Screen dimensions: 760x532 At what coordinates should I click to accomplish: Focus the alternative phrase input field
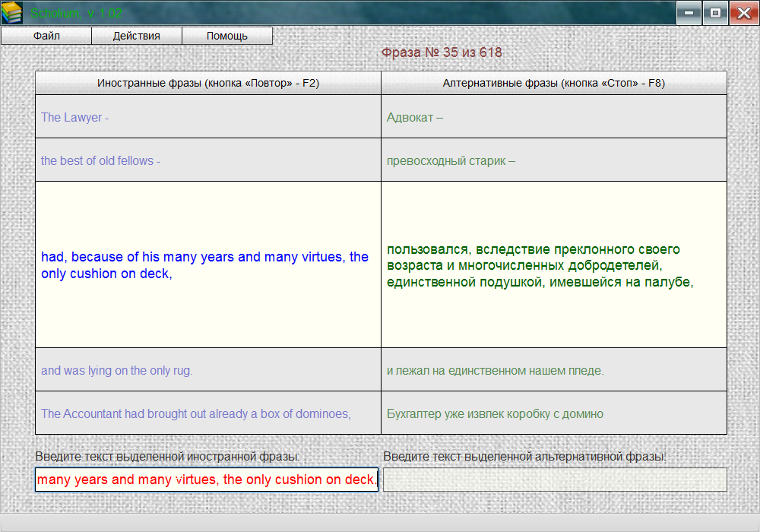coord(555,480)
